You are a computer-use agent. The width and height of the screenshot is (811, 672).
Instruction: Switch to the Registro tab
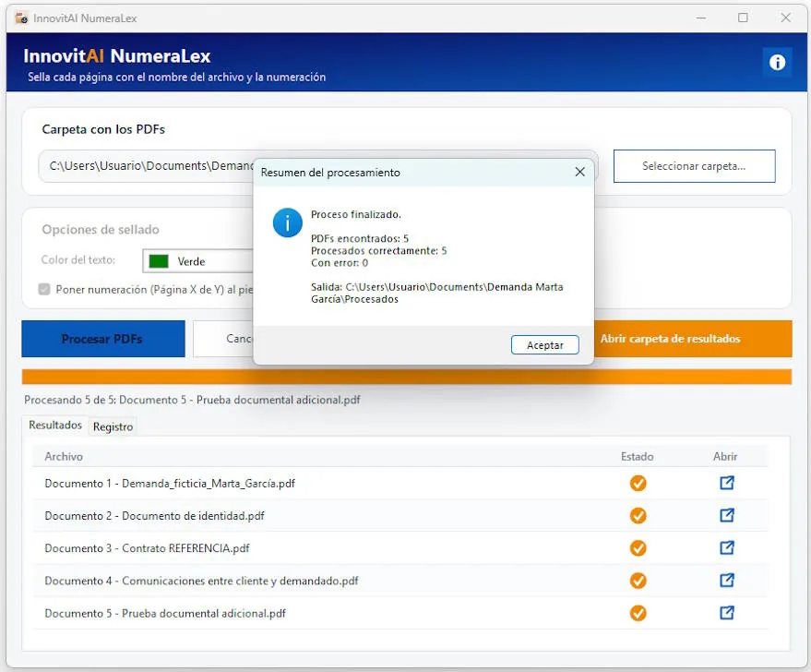[x=113, y=426]
